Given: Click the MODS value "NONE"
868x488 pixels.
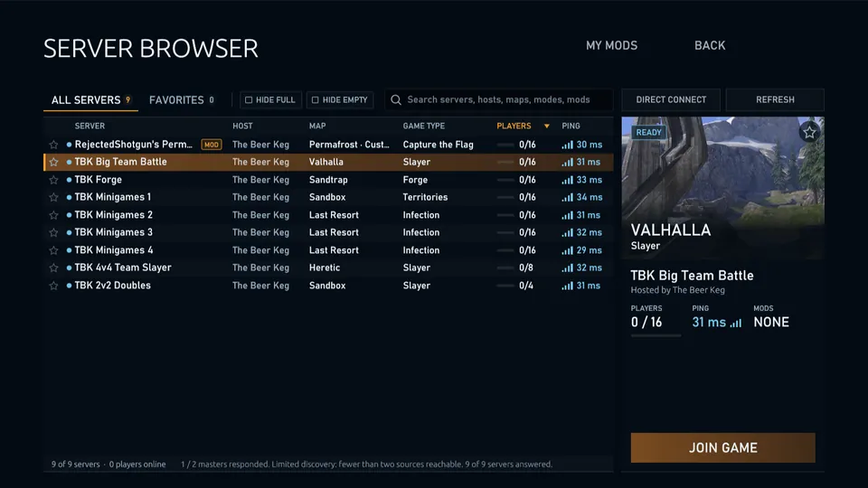Looking at the screenshot, I should [x=771, y=322].
